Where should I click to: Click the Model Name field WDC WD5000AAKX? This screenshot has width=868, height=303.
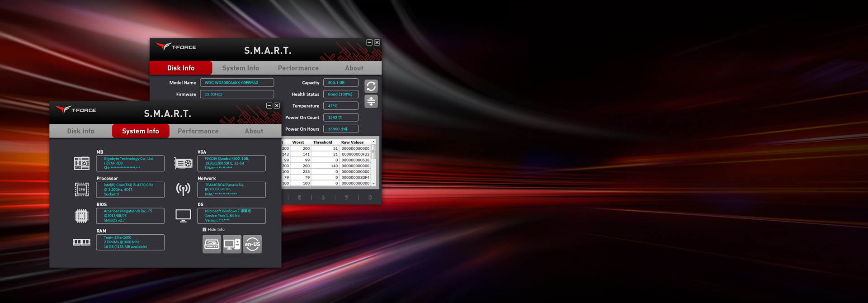[x=237, y=83]
